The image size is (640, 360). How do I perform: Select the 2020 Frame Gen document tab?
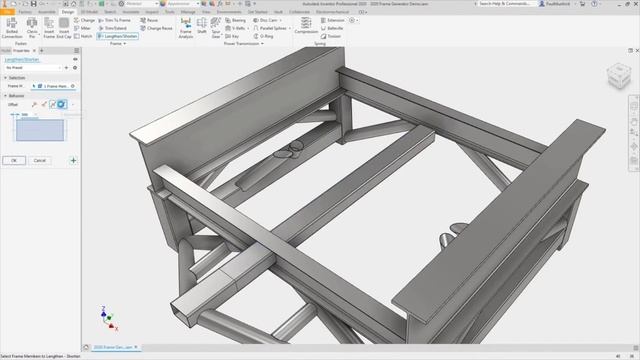coord(116,347)
